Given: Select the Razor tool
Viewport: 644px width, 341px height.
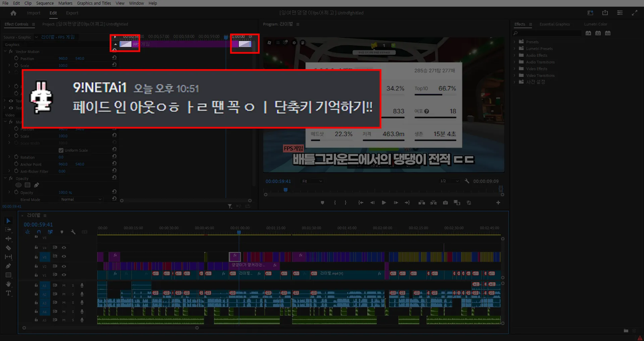Looking at the screenshot, I should [8, 248].
